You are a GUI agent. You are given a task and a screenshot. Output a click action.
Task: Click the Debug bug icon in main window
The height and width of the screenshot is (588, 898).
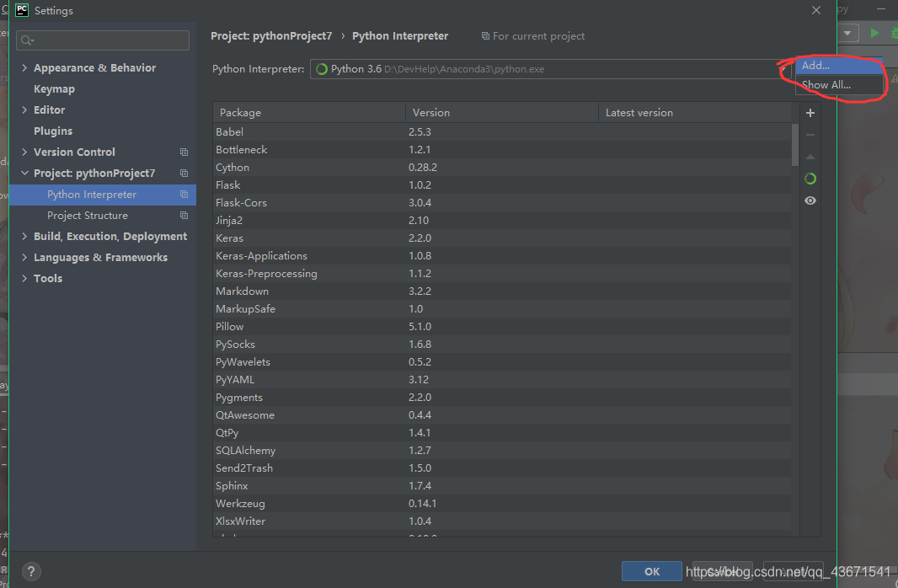coord(894,33)
